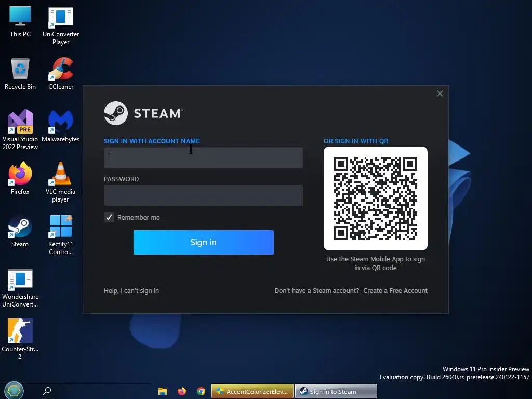Viewport: 532px width, 399px height.
Task: Launch Malwarebytes desktop shortcut
Action: click(61, 126)
